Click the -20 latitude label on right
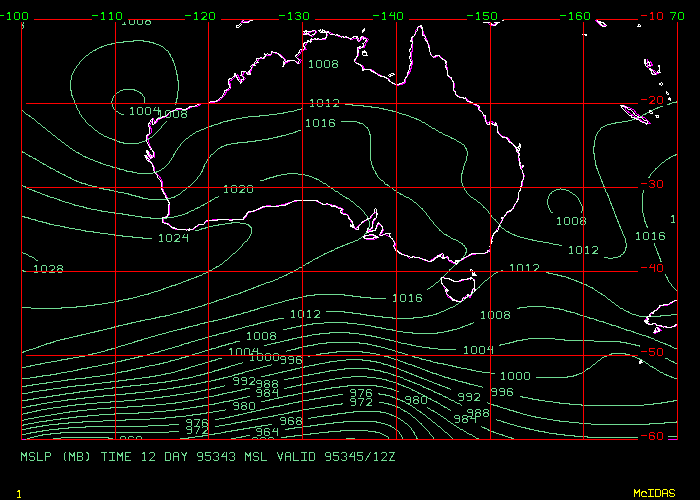The width and height of the screenshot is (700, 500). tap(655, 100)
